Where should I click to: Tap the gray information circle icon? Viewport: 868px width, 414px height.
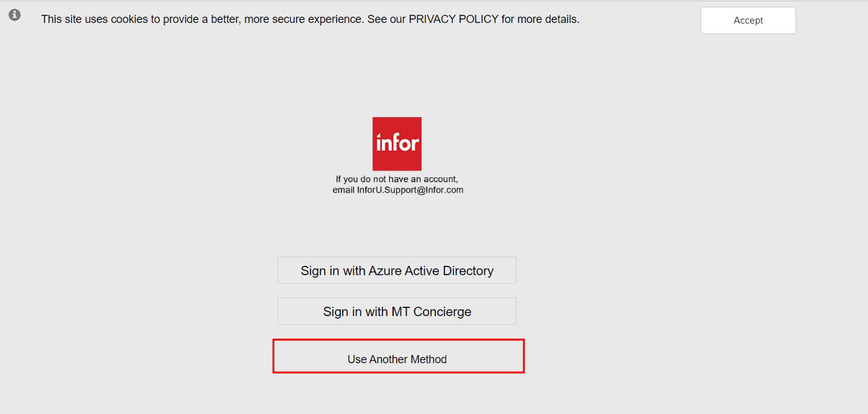15,15
